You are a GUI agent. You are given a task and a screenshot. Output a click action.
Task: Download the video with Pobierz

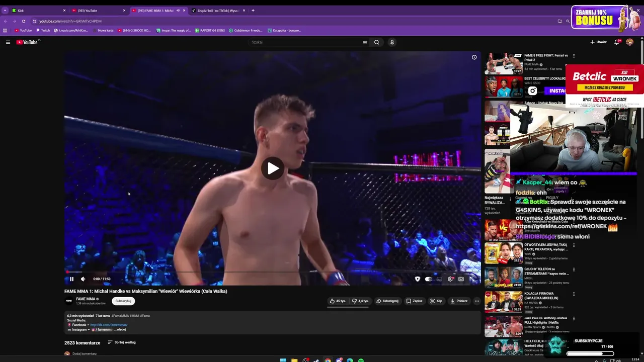[x=459, y=301]
